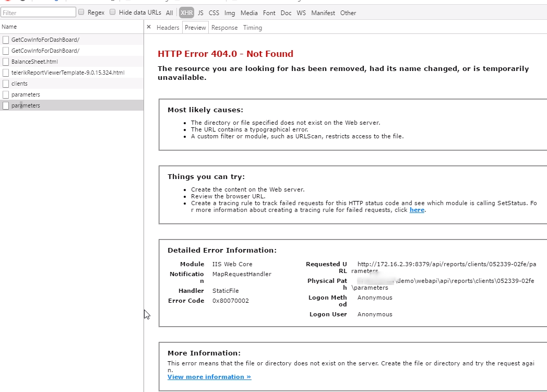Filter requests by CSS type
Screen dimensions: 547x392
214,13
